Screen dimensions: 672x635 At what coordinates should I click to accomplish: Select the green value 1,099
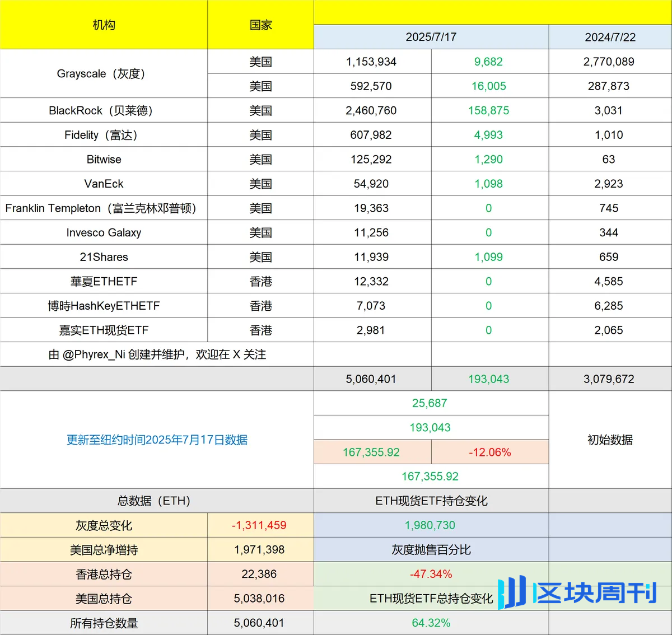(x=489, y=257)
